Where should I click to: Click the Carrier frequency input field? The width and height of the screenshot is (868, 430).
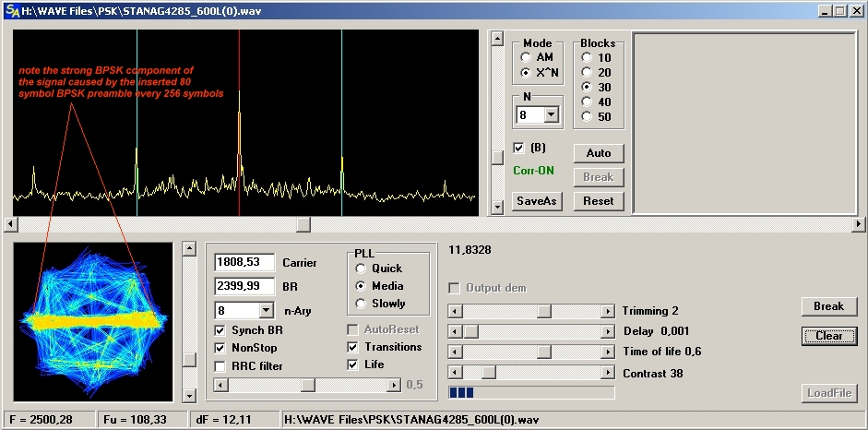(x=244, y=263)
